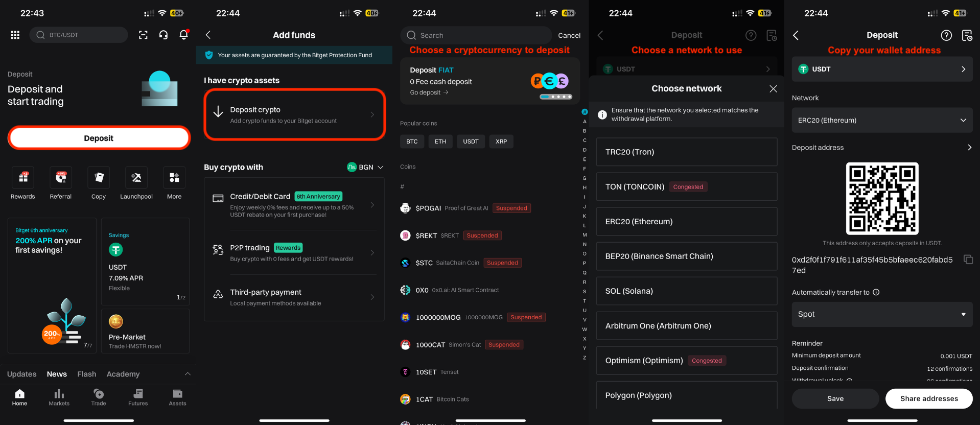Tap the $POGAI coin icon

tap(405, 208)
